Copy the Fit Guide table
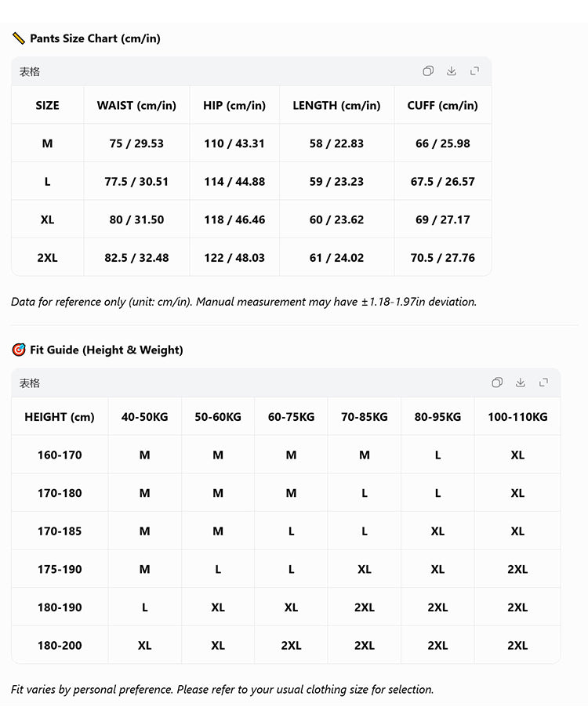Viewport: 588px width, 725px height. [497, 382]
